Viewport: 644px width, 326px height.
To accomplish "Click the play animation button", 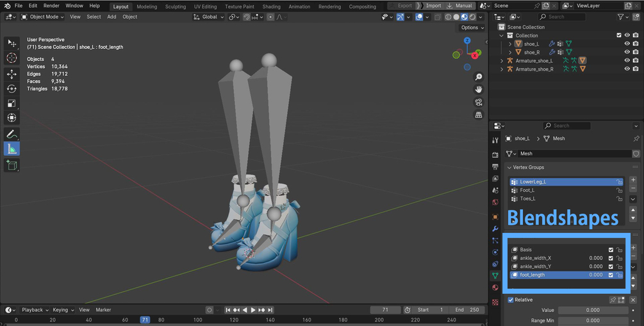I will click(x=253, y=310).
